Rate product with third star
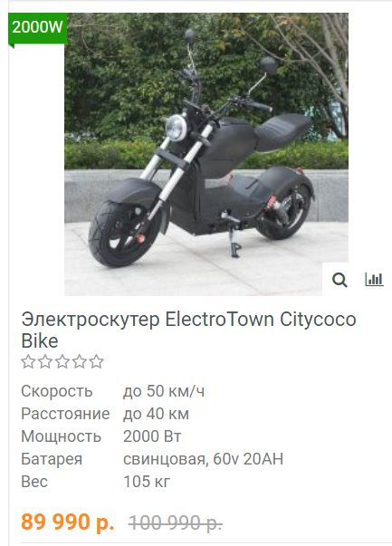This screenshot has height=546, width=392. pyautogui.click(x=62, y=362)
